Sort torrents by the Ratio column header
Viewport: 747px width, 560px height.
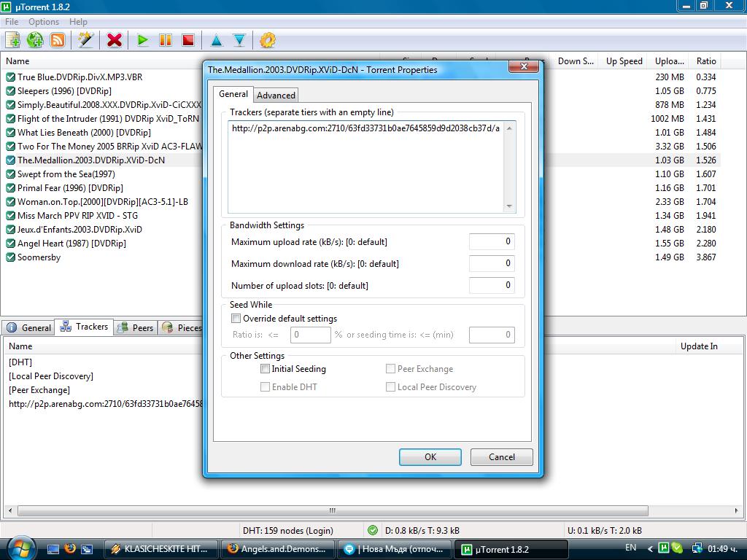point(706,61)
